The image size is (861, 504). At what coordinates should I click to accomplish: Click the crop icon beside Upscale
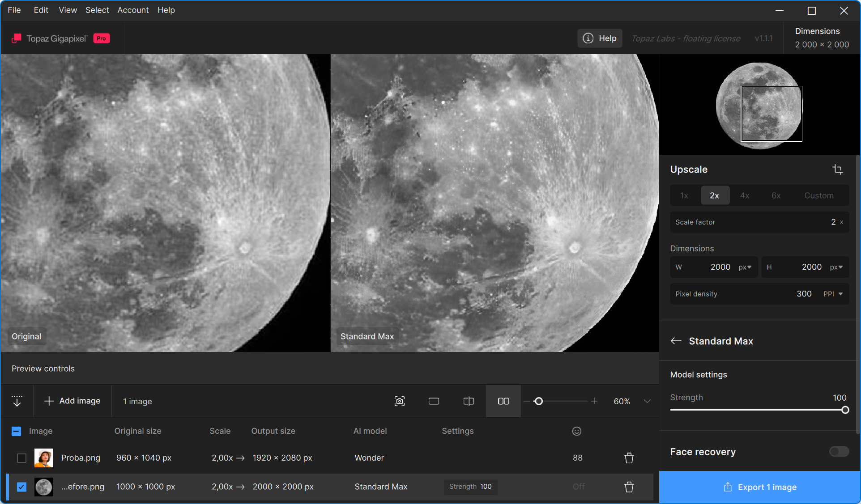pyautogui.click(x=837, y=169)
